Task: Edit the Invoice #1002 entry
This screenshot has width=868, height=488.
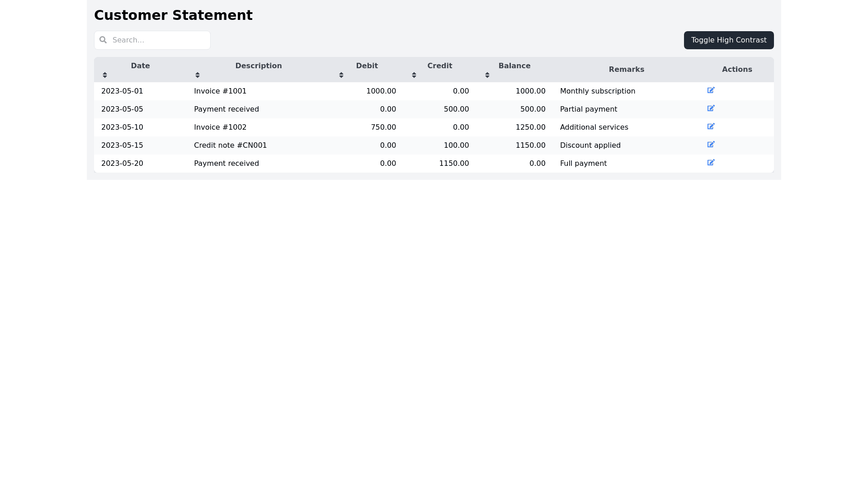Action: [x=711, y=127]
